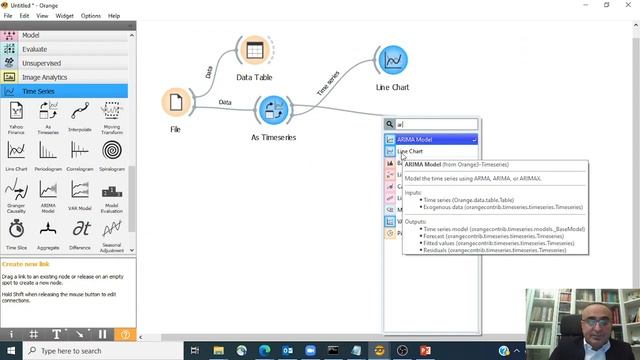Expand the Model category
This screenshot has width=640, height=360.
tap(64, 36)
